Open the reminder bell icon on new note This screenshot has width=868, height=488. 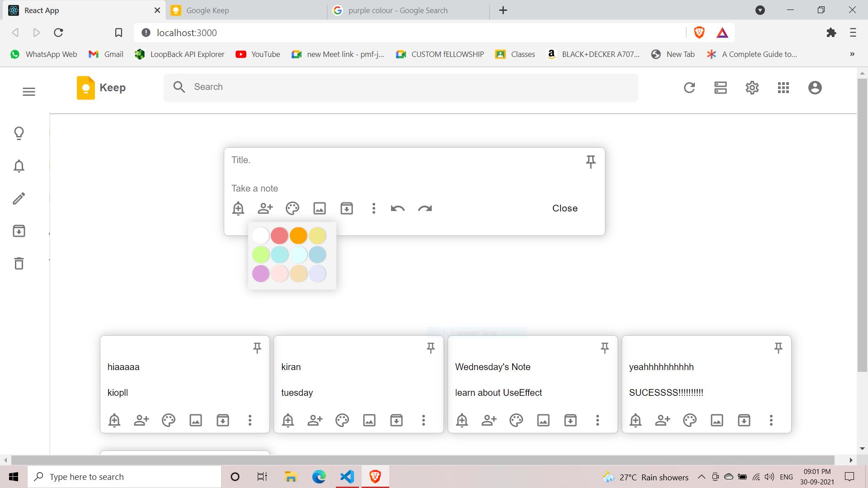(x=238, y=208)
